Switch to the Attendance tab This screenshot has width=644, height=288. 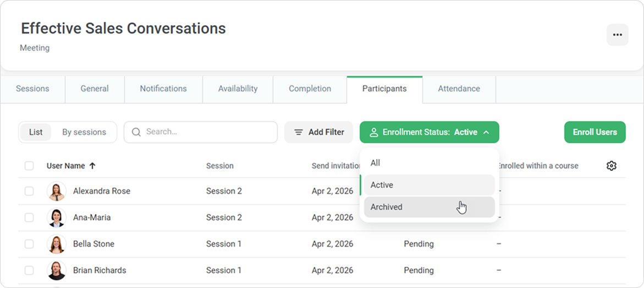(x=459, y=89)
